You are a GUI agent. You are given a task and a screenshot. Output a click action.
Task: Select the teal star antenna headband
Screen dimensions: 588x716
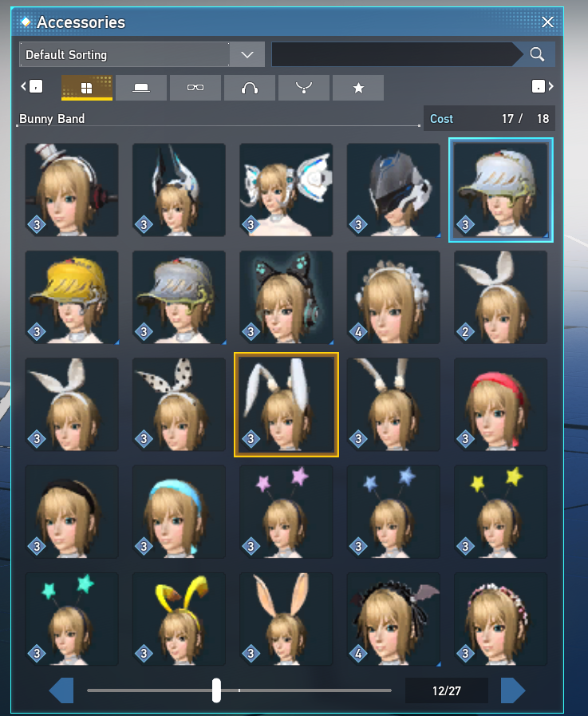tap(72, 619)
